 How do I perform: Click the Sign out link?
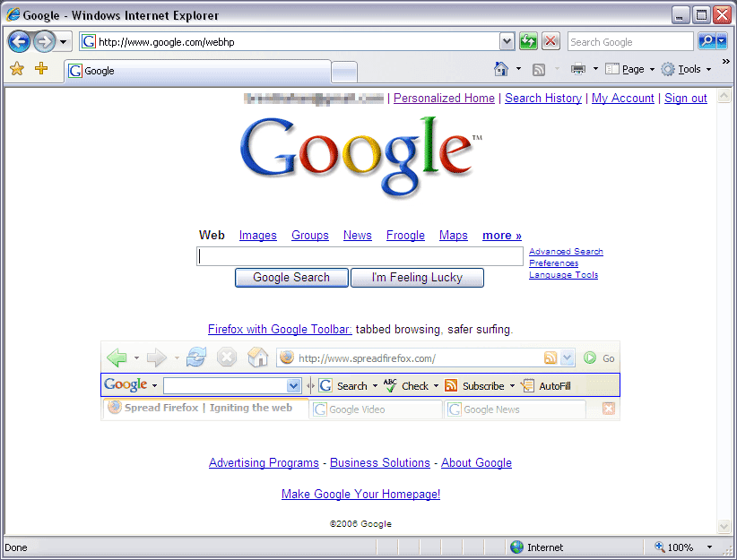[686, 98]
